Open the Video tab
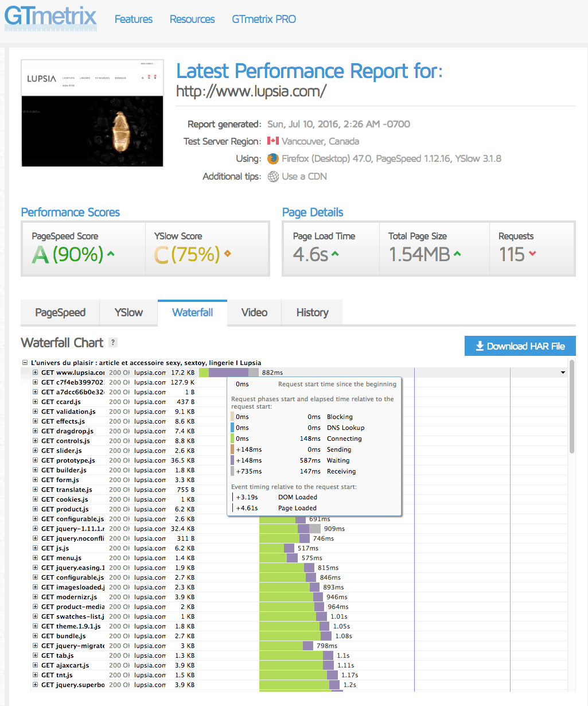 coord(255,313)
